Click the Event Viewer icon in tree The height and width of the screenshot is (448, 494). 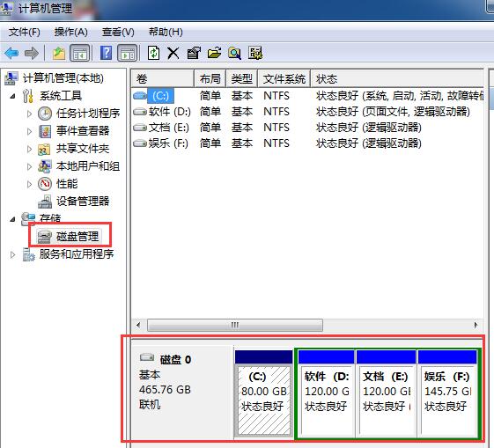(x=45, y=131)
